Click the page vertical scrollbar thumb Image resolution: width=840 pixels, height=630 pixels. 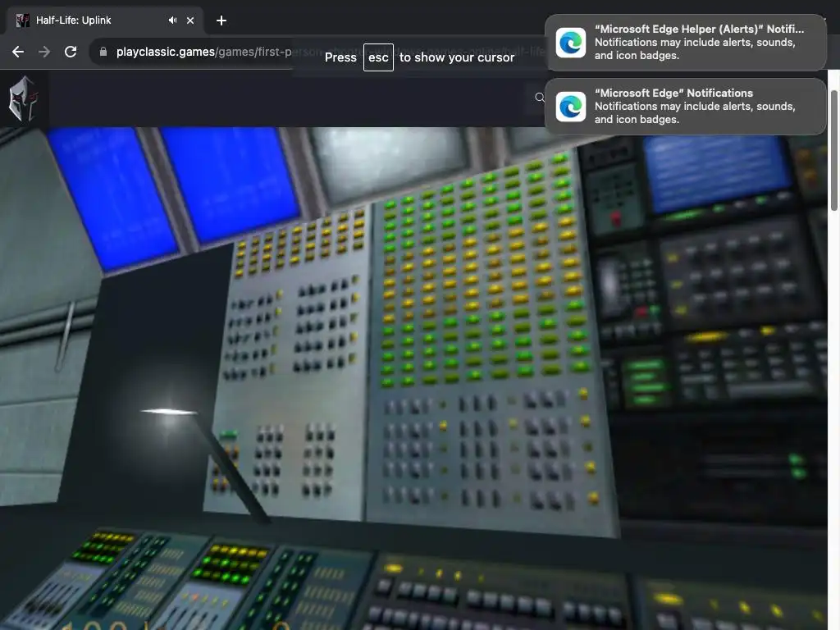coord(833,150)
